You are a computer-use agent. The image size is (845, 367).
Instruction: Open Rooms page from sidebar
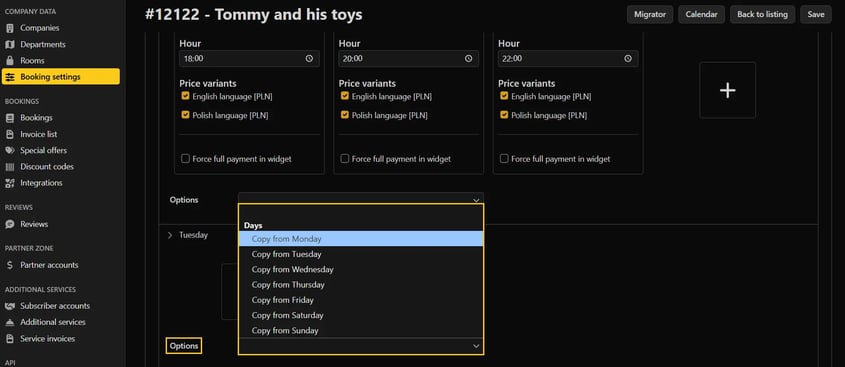click(32, 60)
